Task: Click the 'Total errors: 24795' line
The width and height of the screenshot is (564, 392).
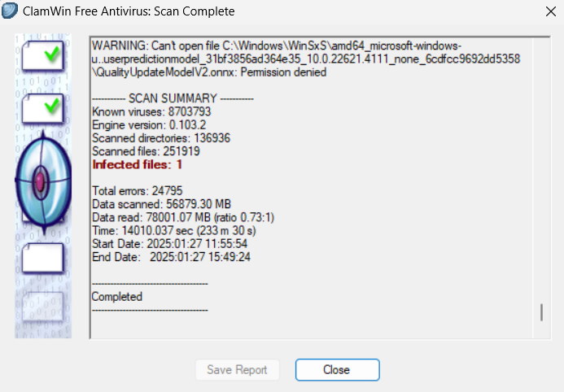Action: coord(138,191)
